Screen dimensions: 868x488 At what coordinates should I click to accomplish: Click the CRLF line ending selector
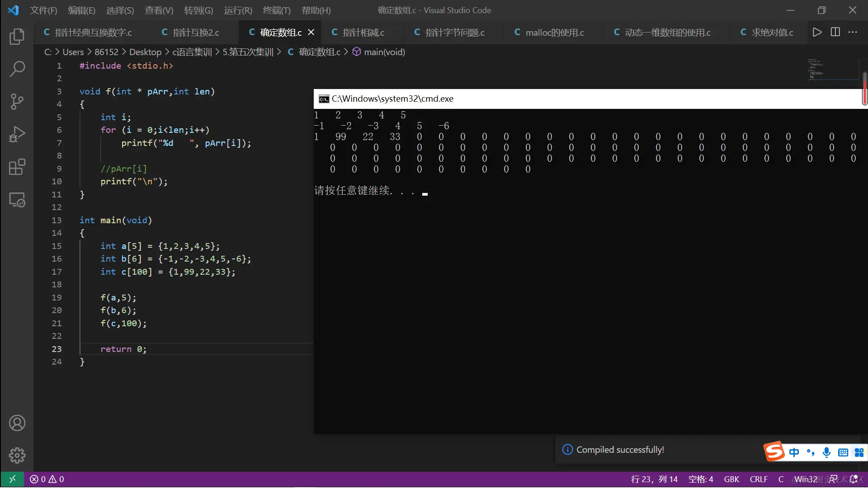pyautogui.click(x=758, y=479)
